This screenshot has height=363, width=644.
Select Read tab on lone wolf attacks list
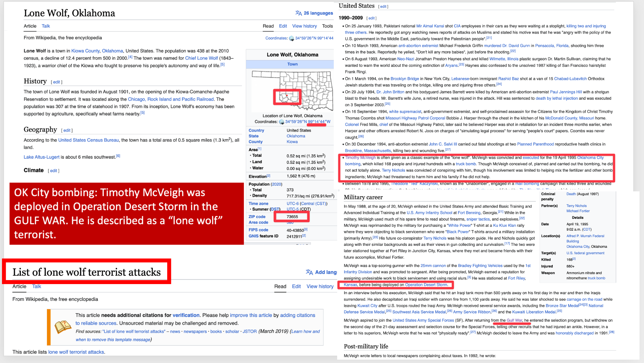(280, 286)
